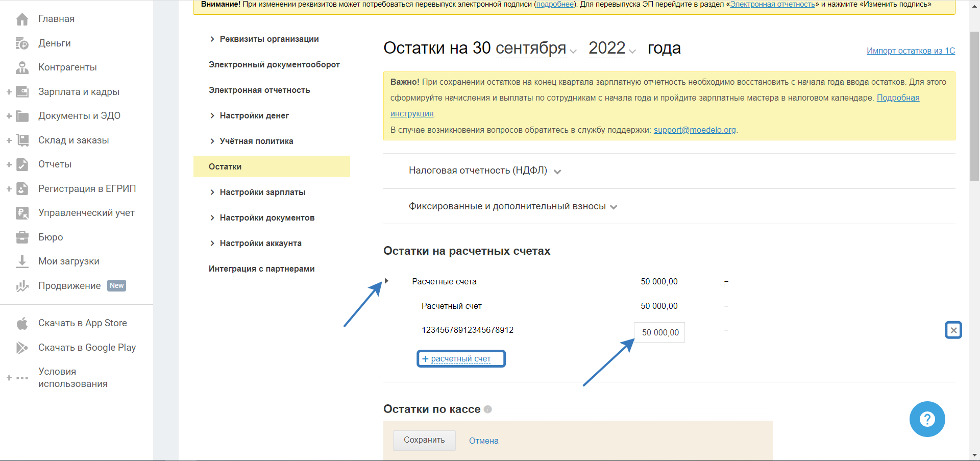Click the Электронная отчетность link in the warning banner
This screenshot has height=461, width=980.
(x=772, y=4)
